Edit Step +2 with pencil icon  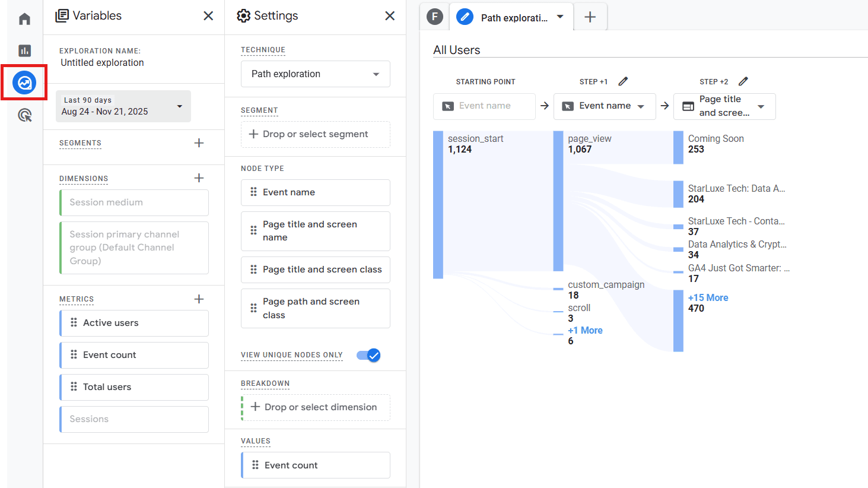(743, 81)
